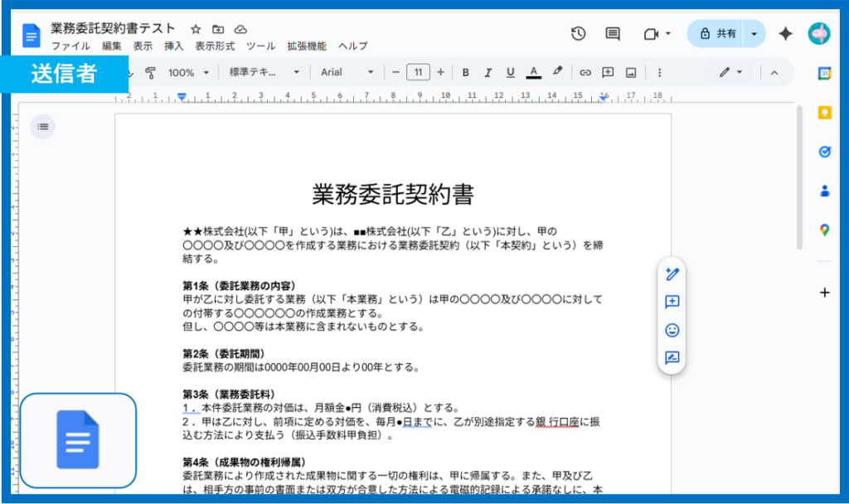Toggle underline formatting
Screen dimensions: 849x504
(x=510, y=72)
